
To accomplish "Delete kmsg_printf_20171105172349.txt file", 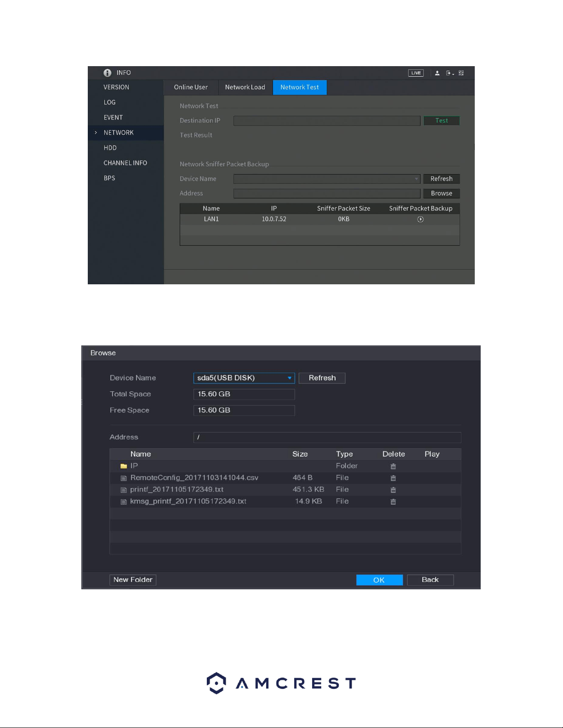I will pyautogui.click(x=393, y=502).
